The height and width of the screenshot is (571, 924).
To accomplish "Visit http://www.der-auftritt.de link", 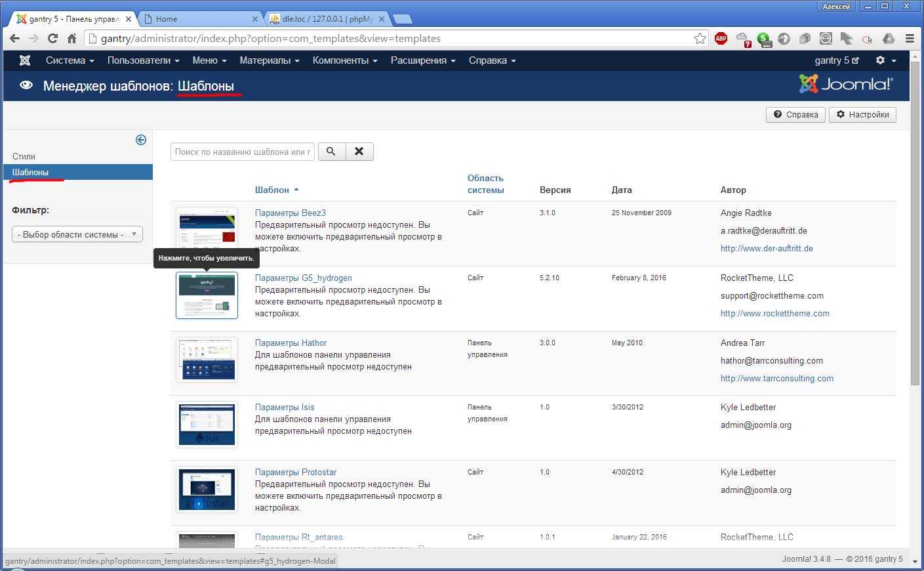I will (x=767, y=248).
